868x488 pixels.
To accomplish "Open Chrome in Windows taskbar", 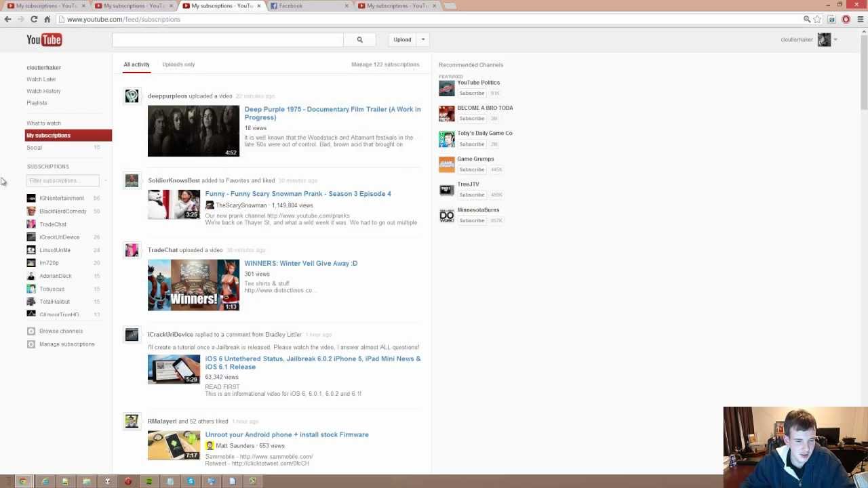I will [23, 481].
